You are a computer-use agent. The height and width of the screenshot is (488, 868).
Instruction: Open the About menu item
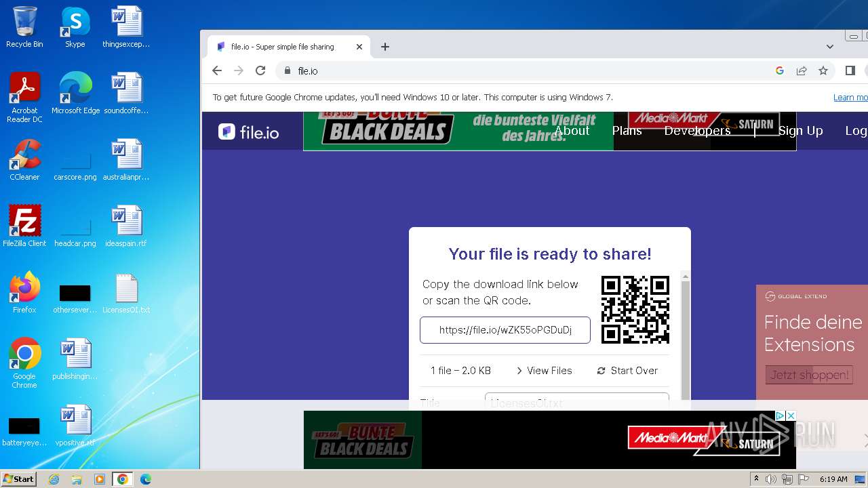(x=572, y=131)
